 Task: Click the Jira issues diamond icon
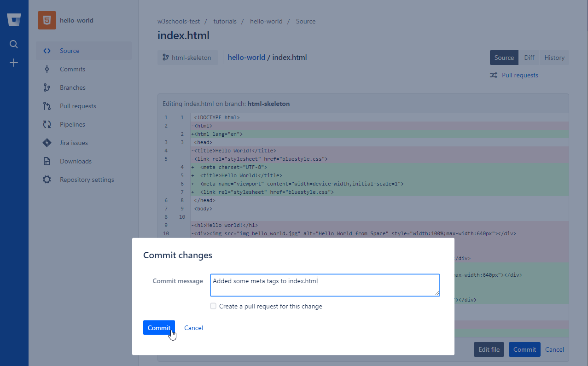tap(47, 143)
